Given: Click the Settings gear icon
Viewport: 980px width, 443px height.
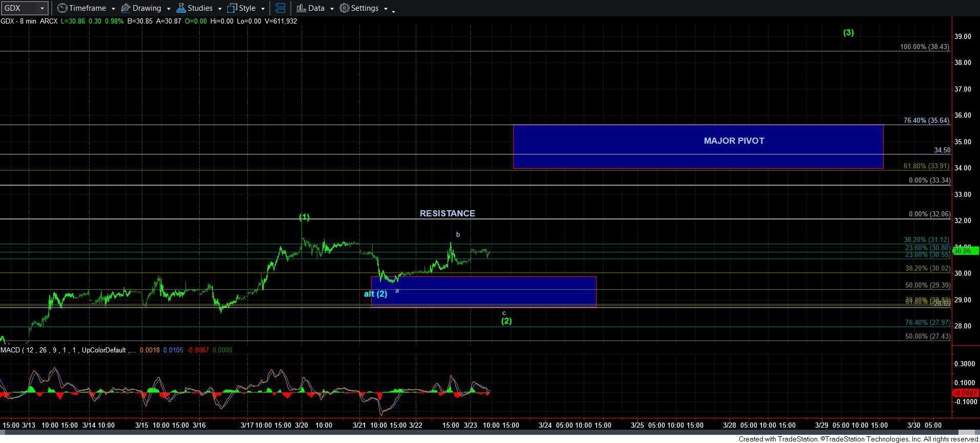Looking at the screenshot, I should [x=345, y=8].
